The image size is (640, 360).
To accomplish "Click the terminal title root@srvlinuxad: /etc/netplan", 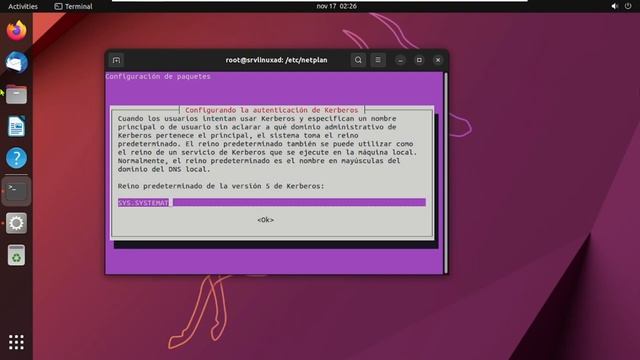I will click(x=276, y=60).
